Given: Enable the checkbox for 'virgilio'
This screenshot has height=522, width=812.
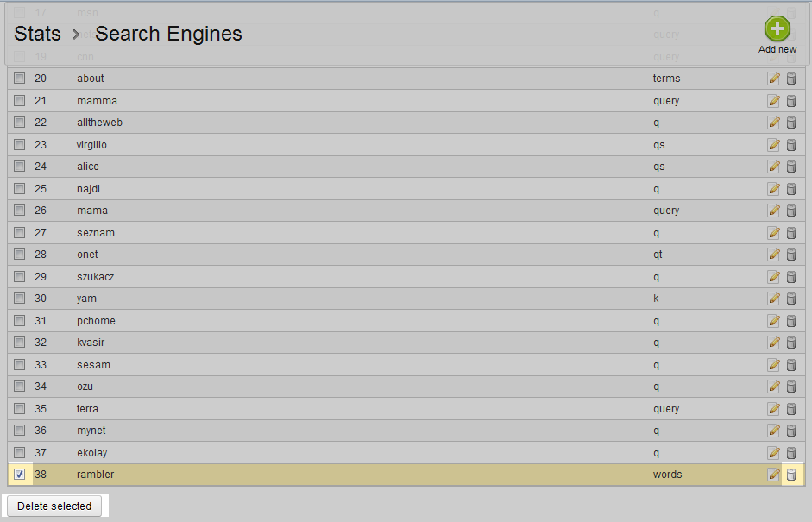Looking at the screenshot, I should pos(20,145).
